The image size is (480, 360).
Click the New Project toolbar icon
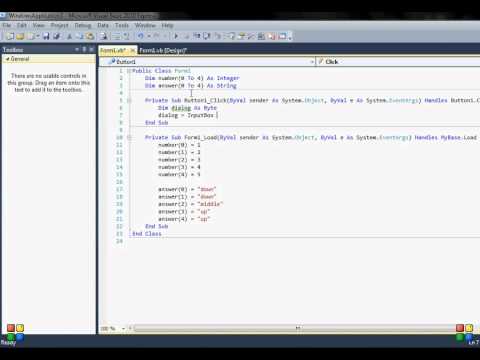[x=10, y=36]
